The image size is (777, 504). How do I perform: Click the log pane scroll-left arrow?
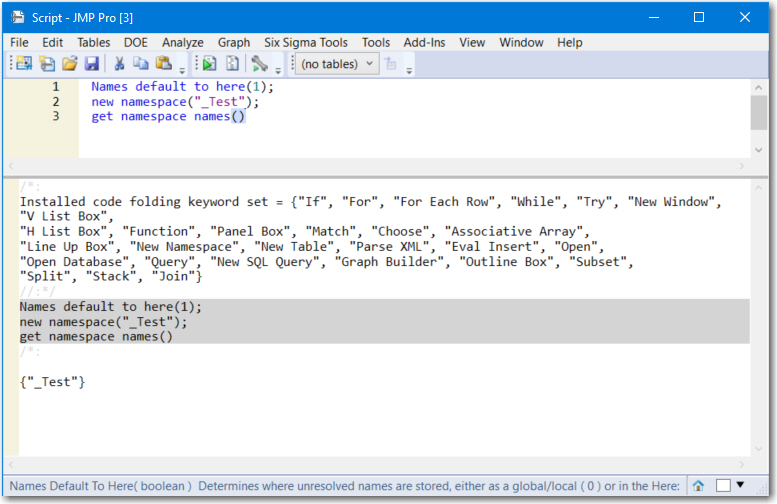point(11,464)
